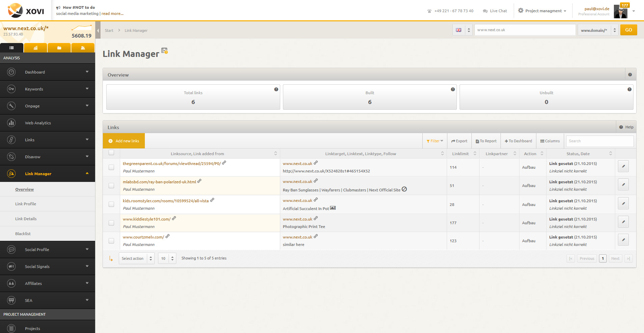The width and height of the screenshot is (644, 333).
Task: Click the Web Analytics bar chart icon
Action: tap(12, 123)
